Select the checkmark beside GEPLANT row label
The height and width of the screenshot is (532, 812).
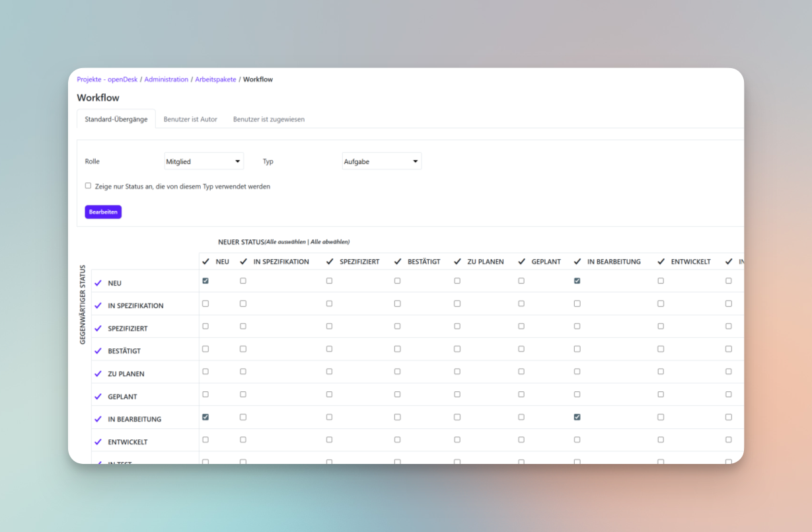(x=99, y=396)
